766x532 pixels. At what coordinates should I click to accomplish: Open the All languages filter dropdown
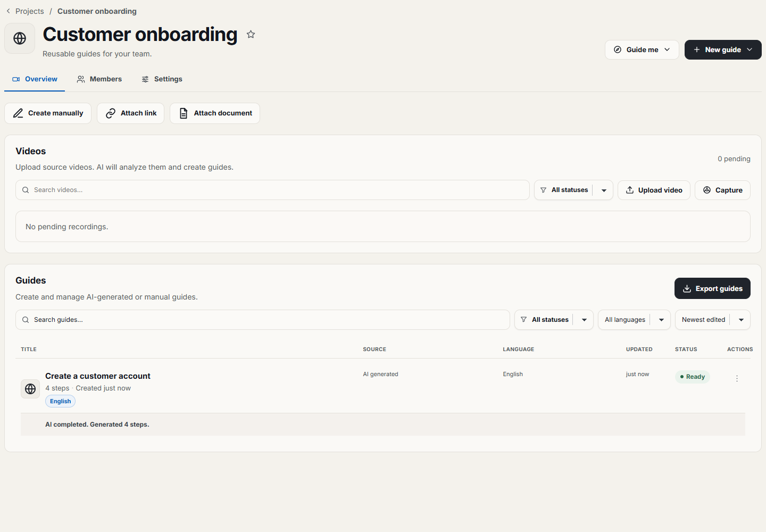pos(634,320)
